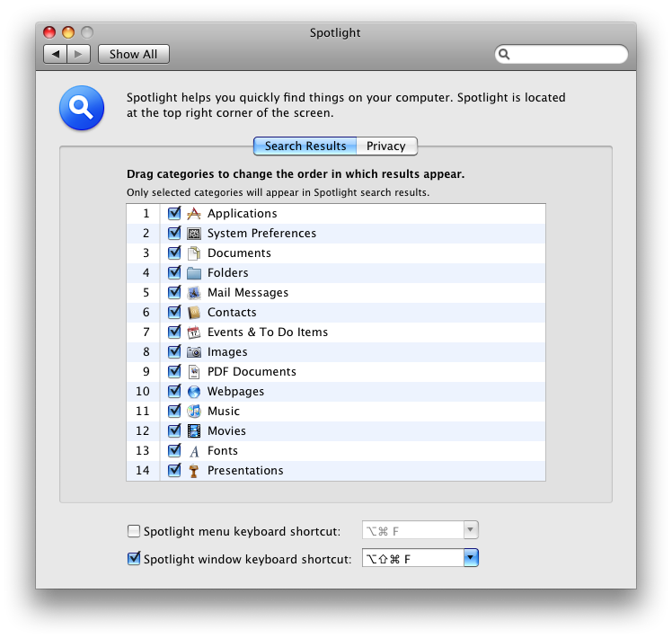The height and width of the screenshot is (638, 672).
Task: Click the Music iTunes icon
Action: (194, 412)
